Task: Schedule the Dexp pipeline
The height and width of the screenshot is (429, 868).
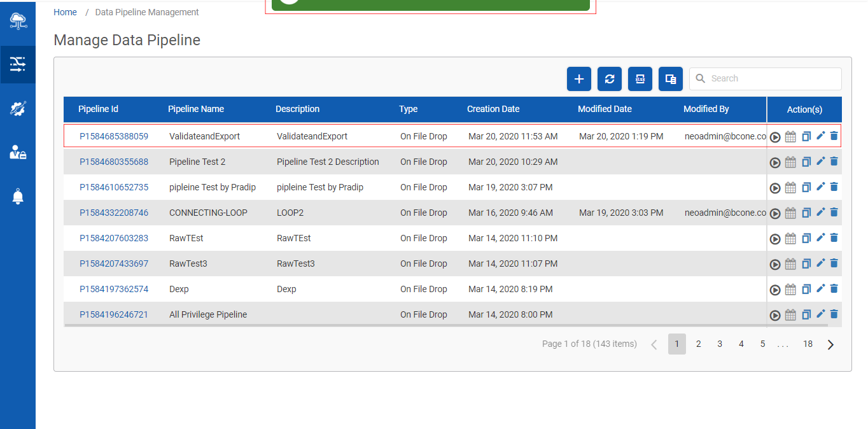Action: tap(790, 289)
